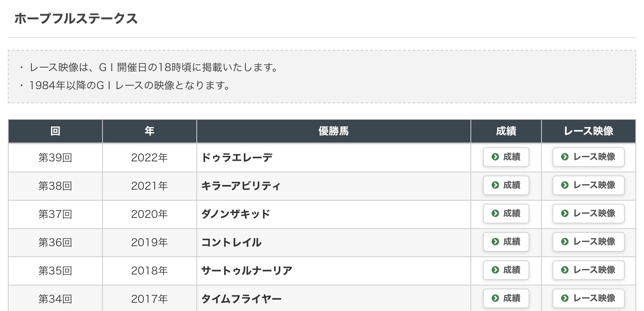Select the 年 column header
Screen dimensions: 644x311
coord(149,131)
